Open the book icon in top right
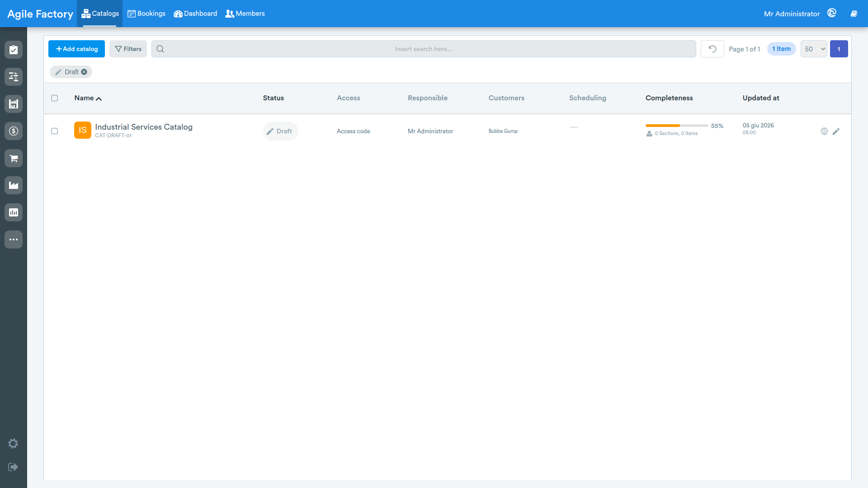Screen dimensions: 868x488 854,14
